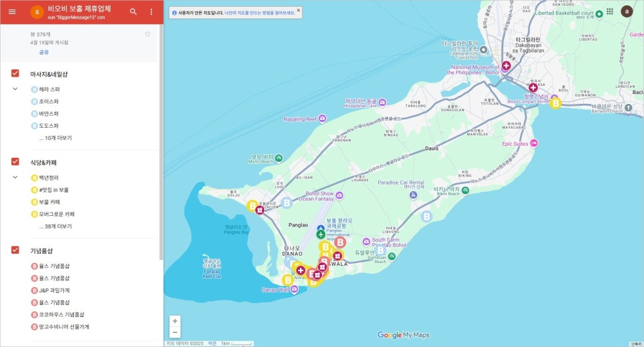Click the South Farm Panglao Bohol marker
The width and height of the screenshot is (644, 347).
(x=367, y=242)
